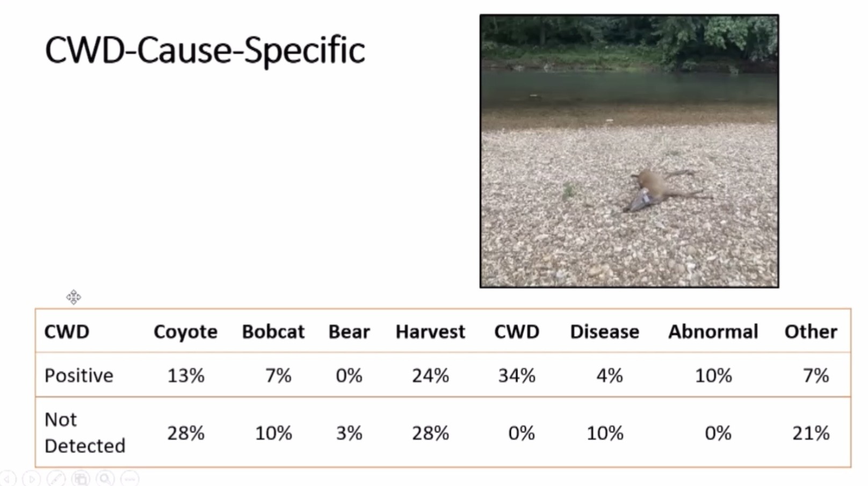
Task: Click the move cursor handle above table
Action: [x=74, y=297]
